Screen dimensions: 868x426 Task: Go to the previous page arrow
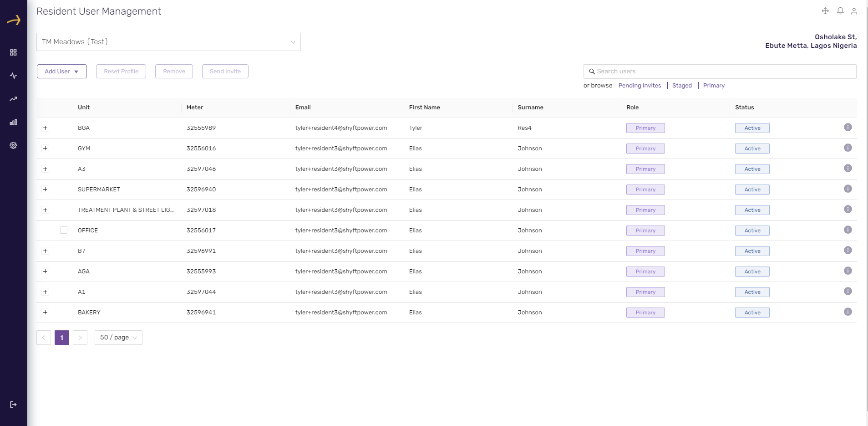pos(44,338)
